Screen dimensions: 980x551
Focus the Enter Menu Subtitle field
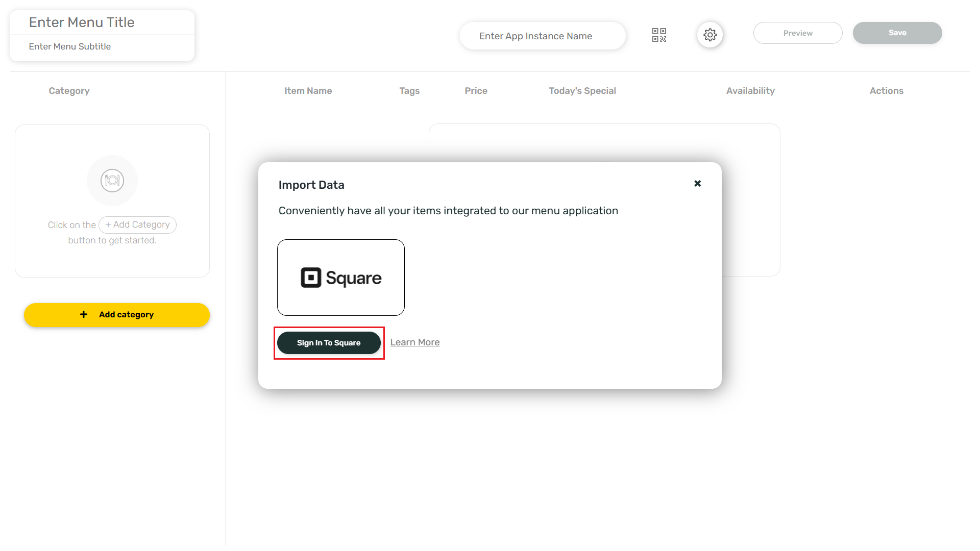(x=102, y=46)
